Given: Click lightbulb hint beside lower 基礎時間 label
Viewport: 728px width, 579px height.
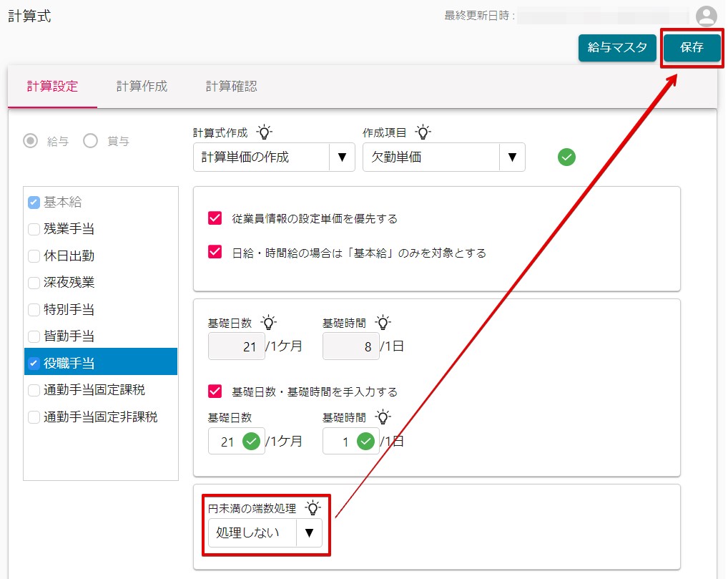Looking at the screenshot, I should pos(383,417).
